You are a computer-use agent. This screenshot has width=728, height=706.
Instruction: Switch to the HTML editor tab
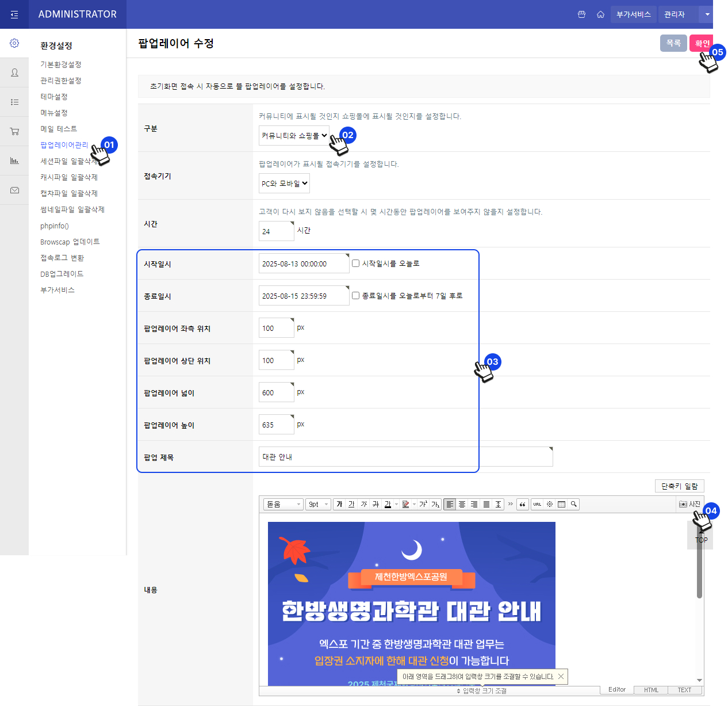(651, 690)
